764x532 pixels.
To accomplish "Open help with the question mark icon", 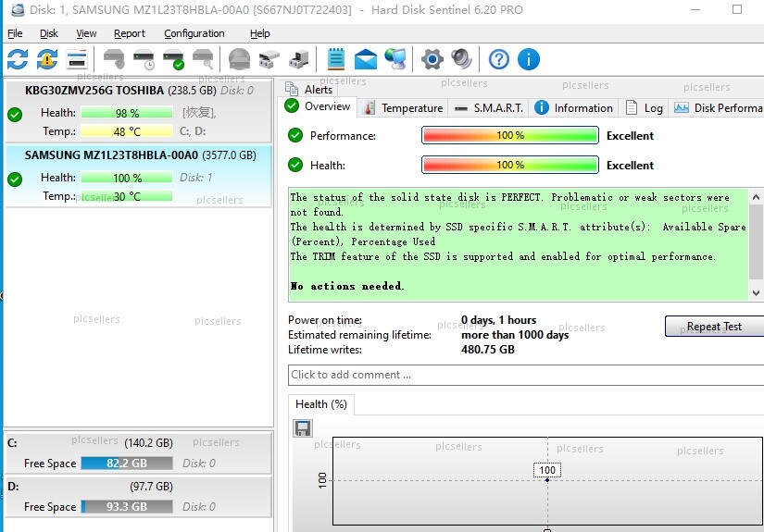I will (499, 59).
